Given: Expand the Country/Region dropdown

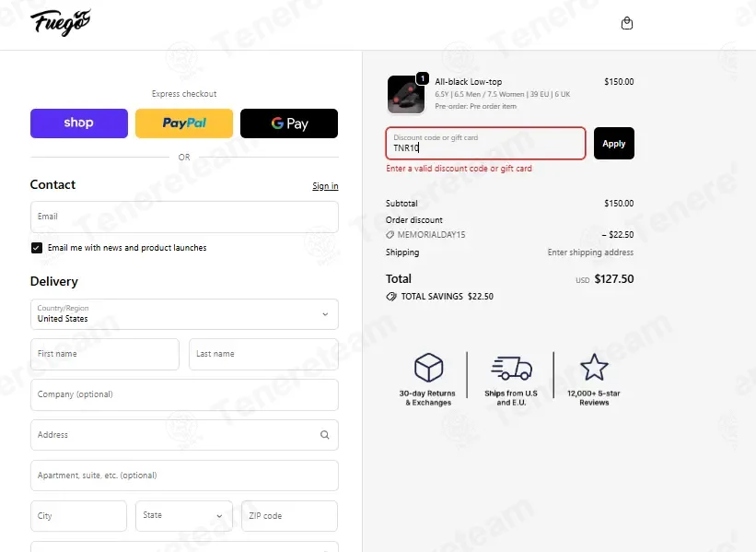Looking at the screenshot, I should 184,314.
